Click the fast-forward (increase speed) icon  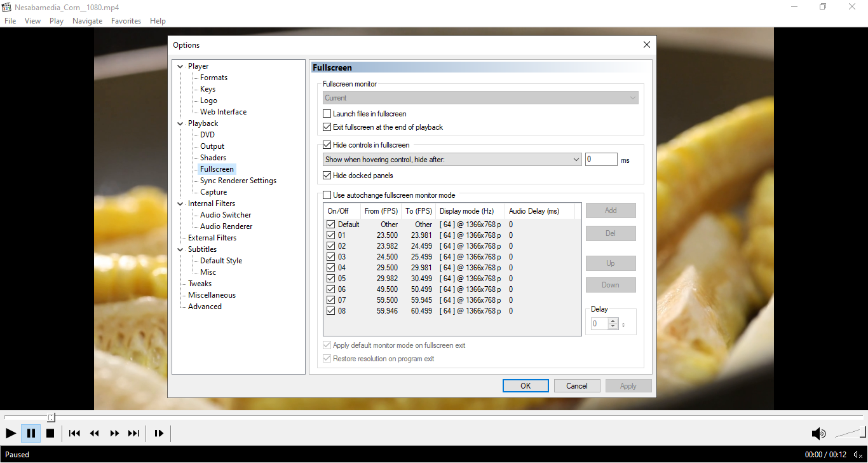coord(114,433)
